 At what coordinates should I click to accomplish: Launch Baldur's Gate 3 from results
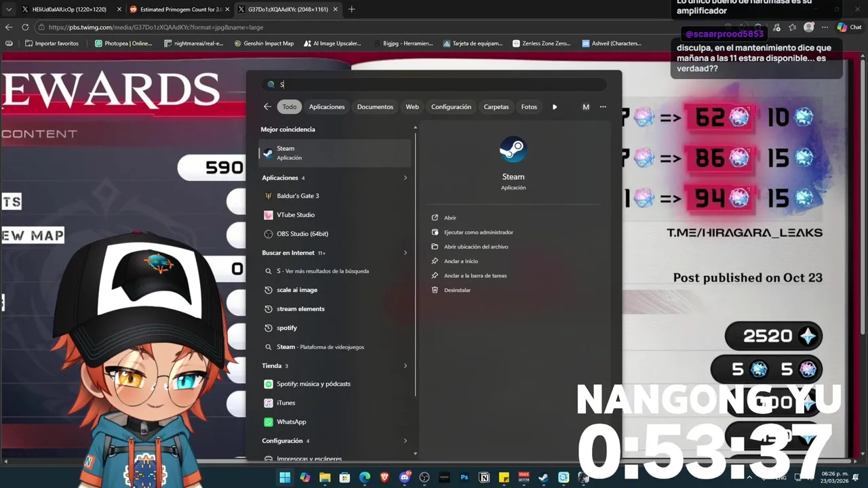point(335,196)
